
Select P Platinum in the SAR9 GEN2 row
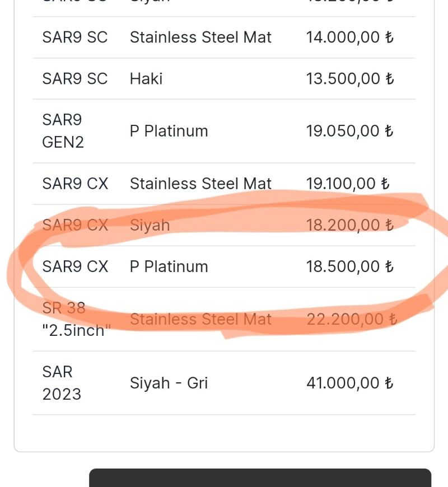[x=169, y=131]
